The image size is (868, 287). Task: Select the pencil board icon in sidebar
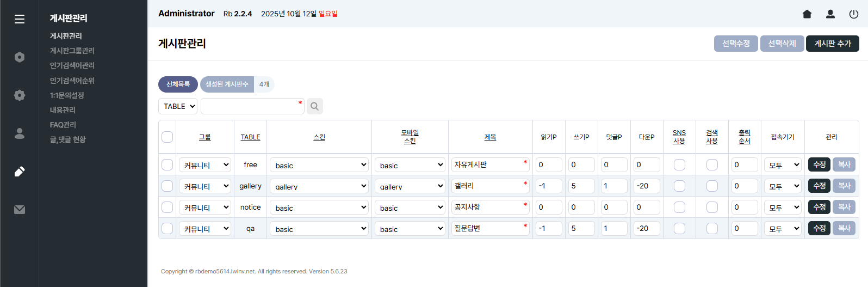(20, 172)
